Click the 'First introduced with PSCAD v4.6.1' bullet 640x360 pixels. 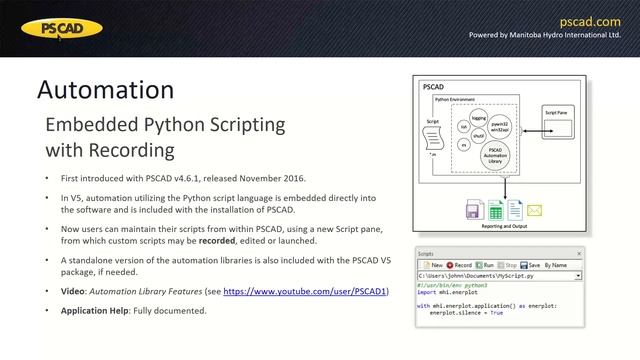tap(183, 178)
